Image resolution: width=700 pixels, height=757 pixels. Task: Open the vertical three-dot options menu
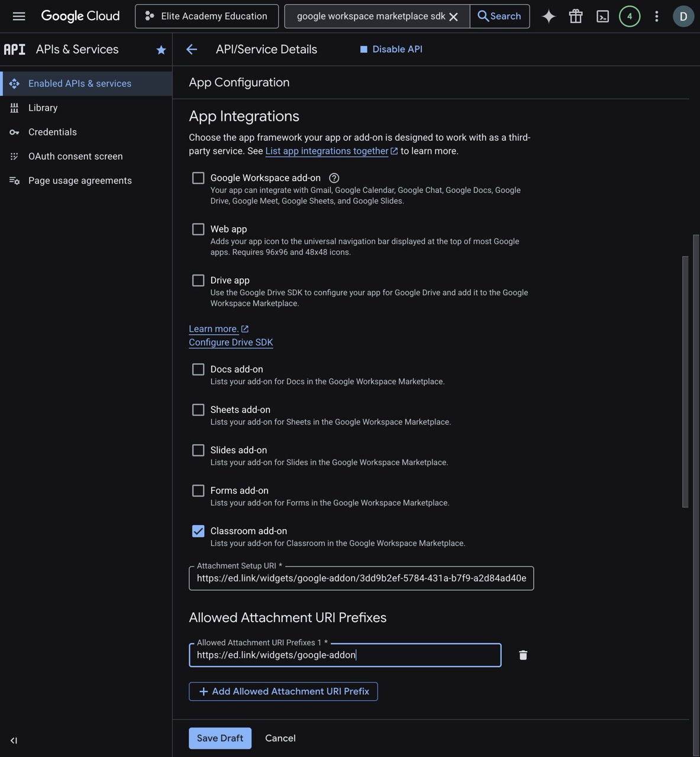click(656, 16)
